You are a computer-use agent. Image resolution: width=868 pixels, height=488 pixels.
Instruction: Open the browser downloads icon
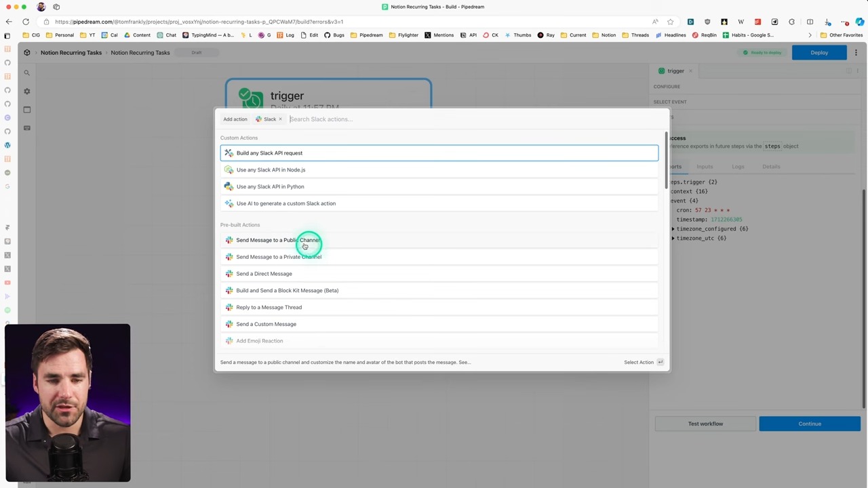pos(827,22)
